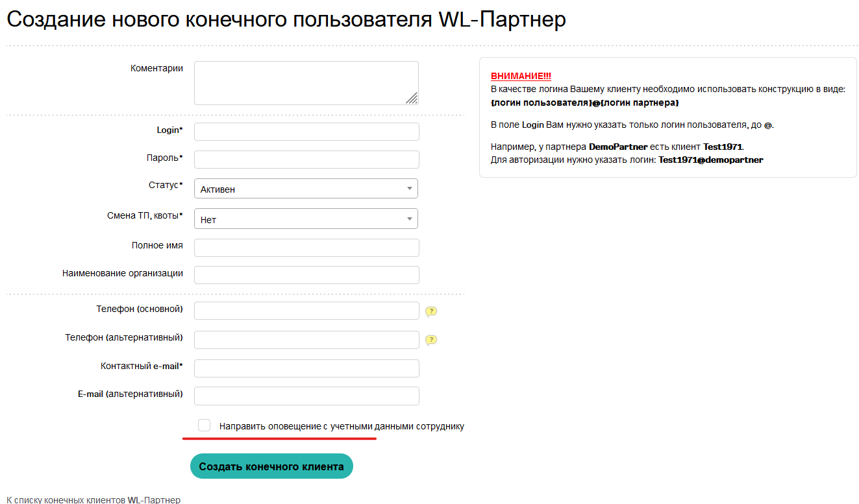The image size is (859, 504).
Task: Focus the Login input field
Action: click(x=306, y=132)
